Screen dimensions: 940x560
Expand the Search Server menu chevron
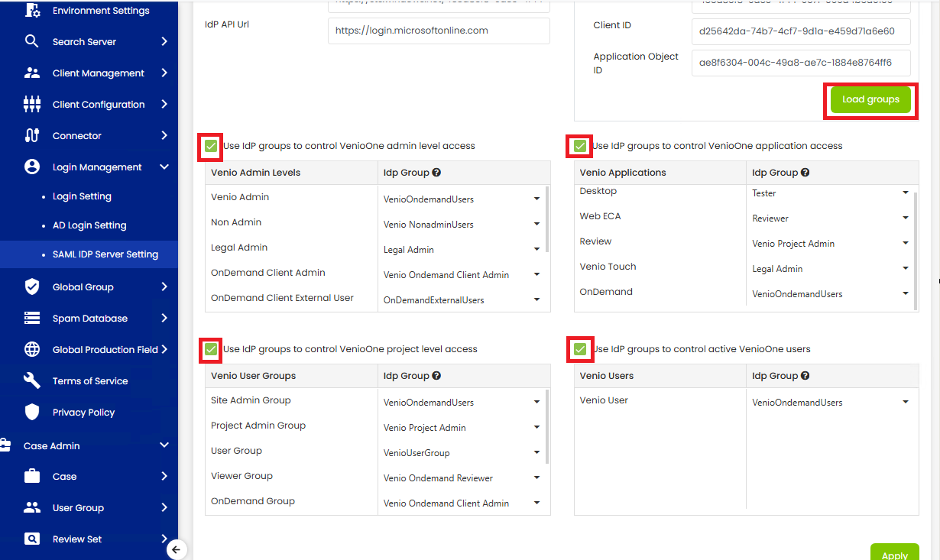164,41
